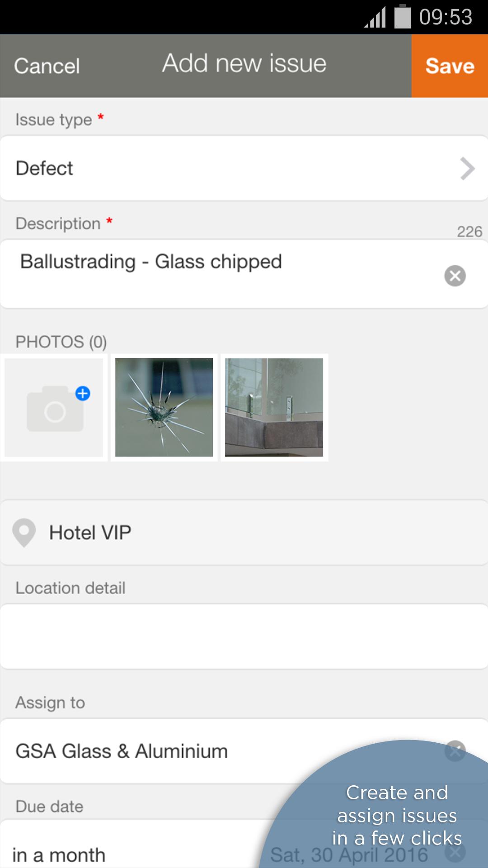Tap the signal strength icon
488x868 pixels.
[x=375, y=18]
